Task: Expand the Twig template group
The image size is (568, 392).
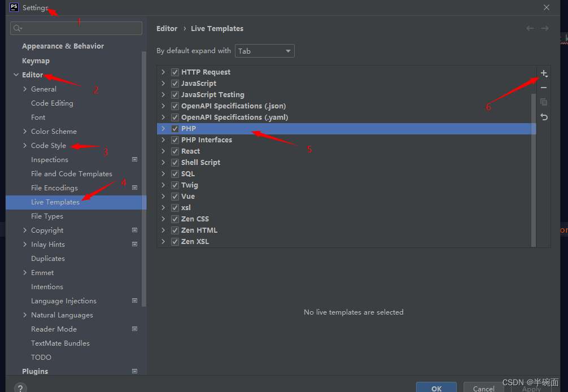Action: [163, 185]
